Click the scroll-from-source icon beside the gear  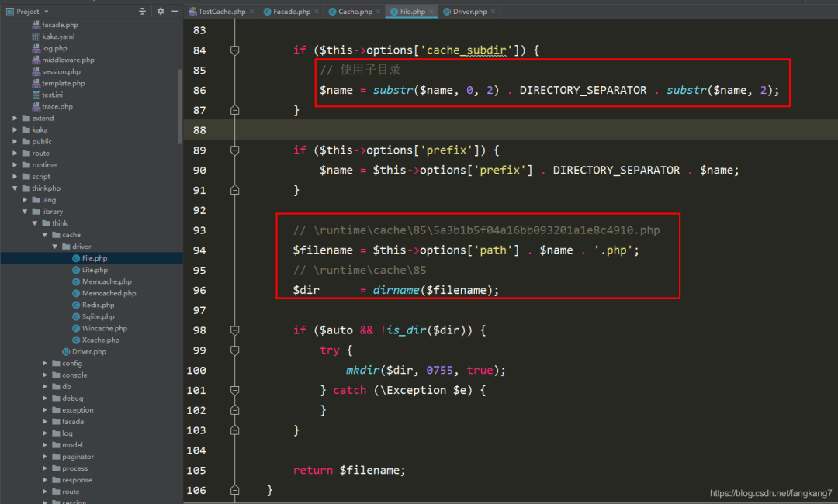coord(141,11)
